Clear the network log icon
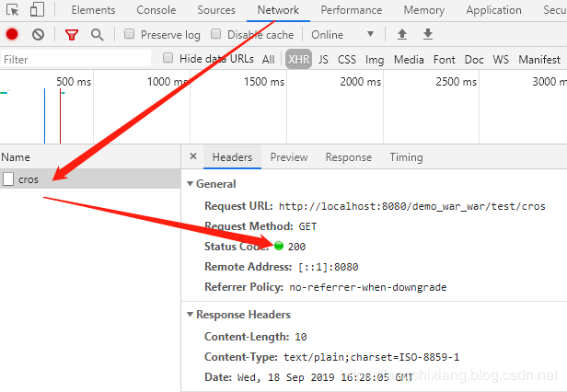Viewport: 567px width, 392px height. (x=38, y=34)
